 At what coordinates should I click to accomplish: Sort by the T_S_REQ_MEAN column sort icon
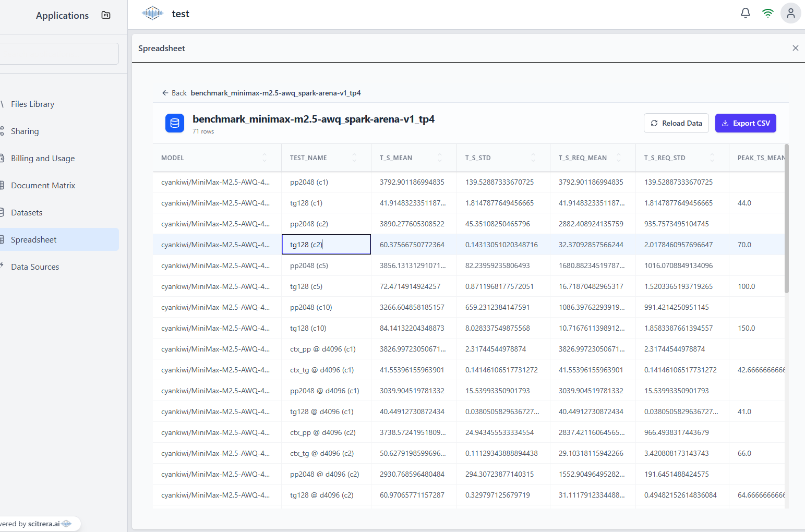click(619, 158)
